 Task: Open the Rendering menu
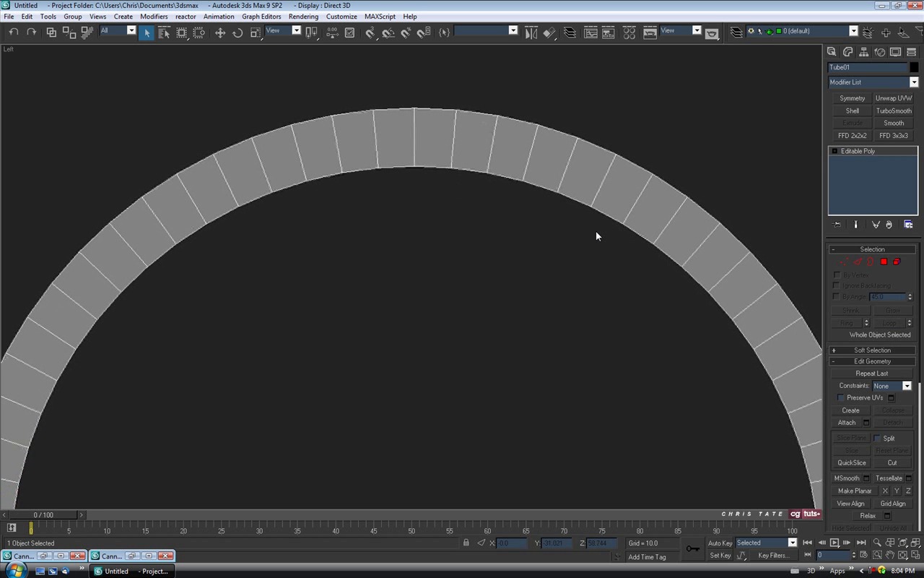[303, 17]
